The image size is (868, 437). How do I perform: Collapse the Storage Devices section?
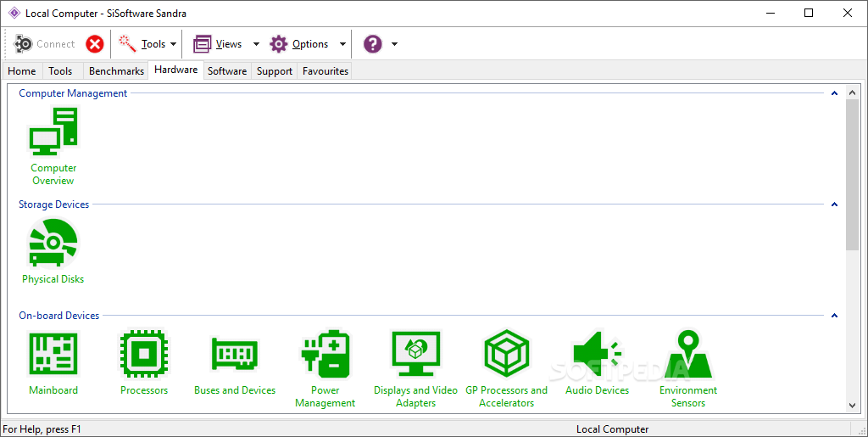[834, 204]
